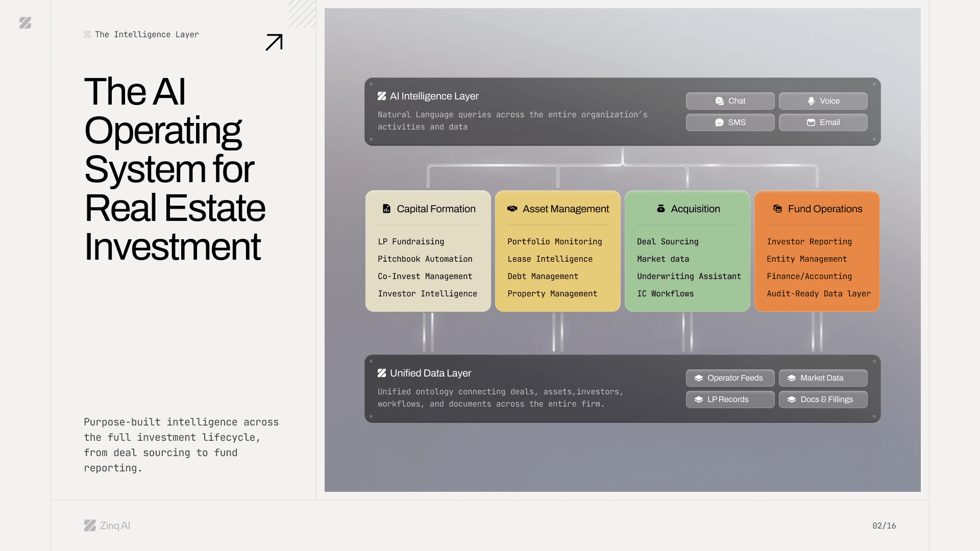The height and width of the screenshot is (551, 980).
Task: Click Investor Intelligence text
Action: click(x=428, y=294)
